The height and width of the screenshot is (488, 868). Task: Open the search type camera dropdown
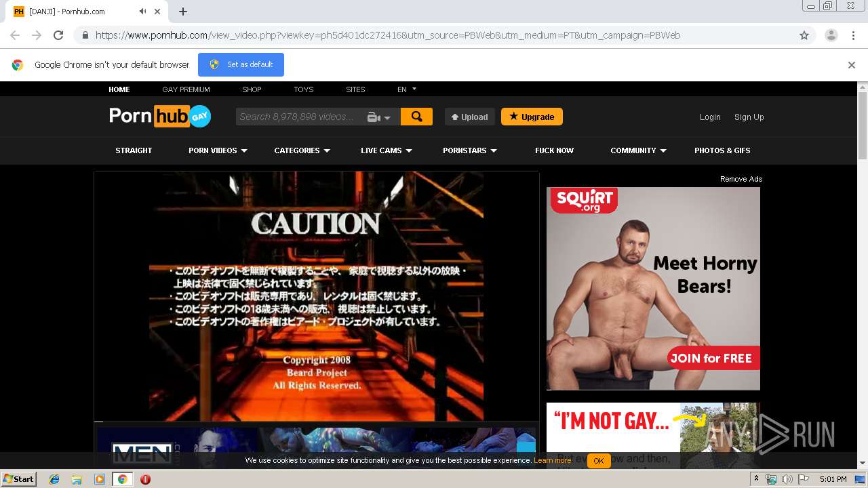[x=379, y=117]
